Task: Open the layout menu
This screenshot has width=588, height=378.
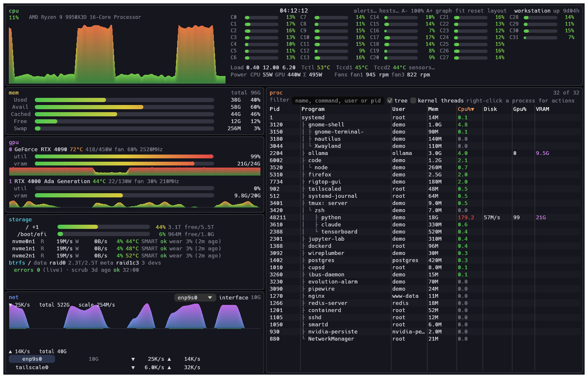Action: 497,11
